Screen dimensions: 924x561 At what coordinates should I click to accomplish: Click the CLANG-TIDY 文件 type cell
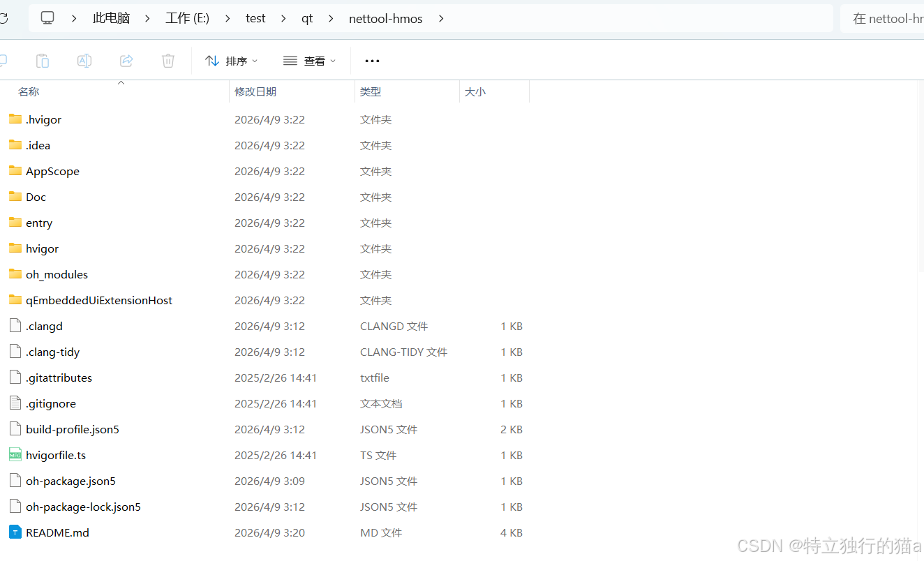(403, 352)
